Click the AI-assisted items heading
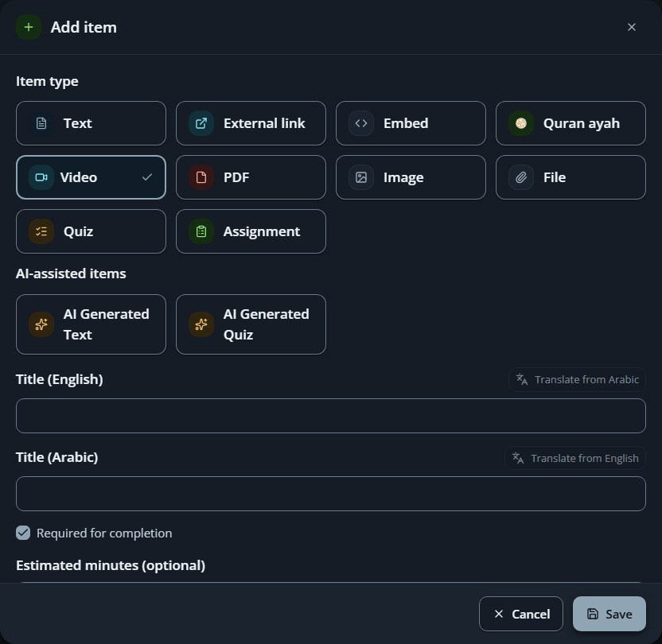This screenshot has height=644, width=662. (71, 274)
